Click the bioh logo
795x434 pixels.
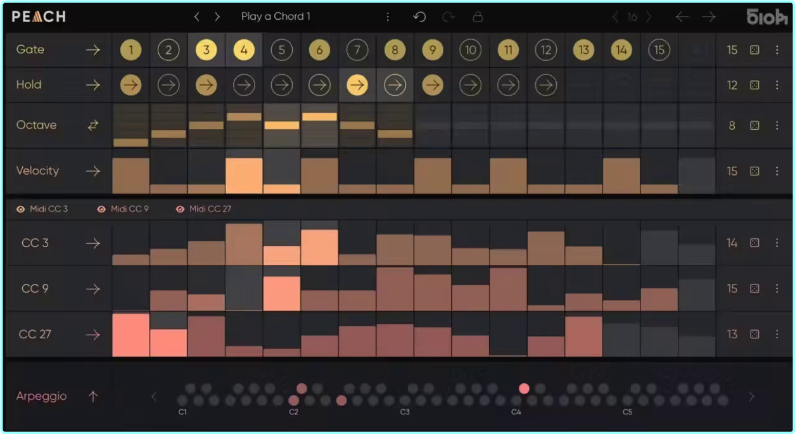(767, 17)
